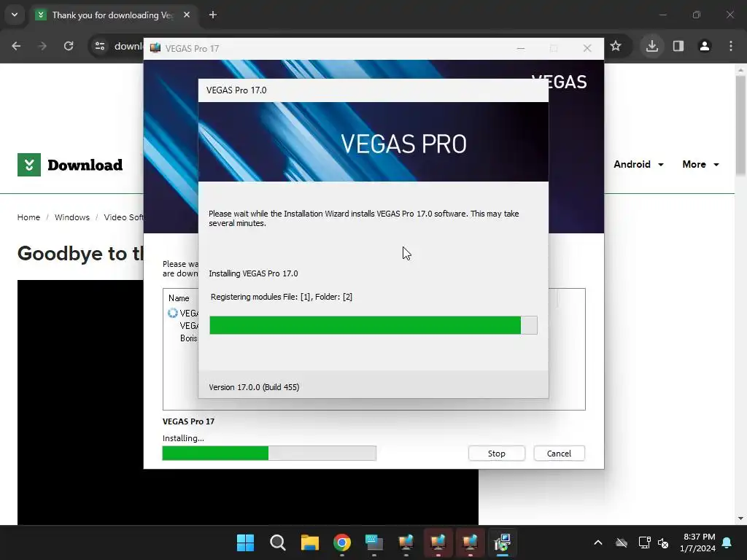Go to the Home breadcrumb link
747x560 pixels.
[28, 217]
